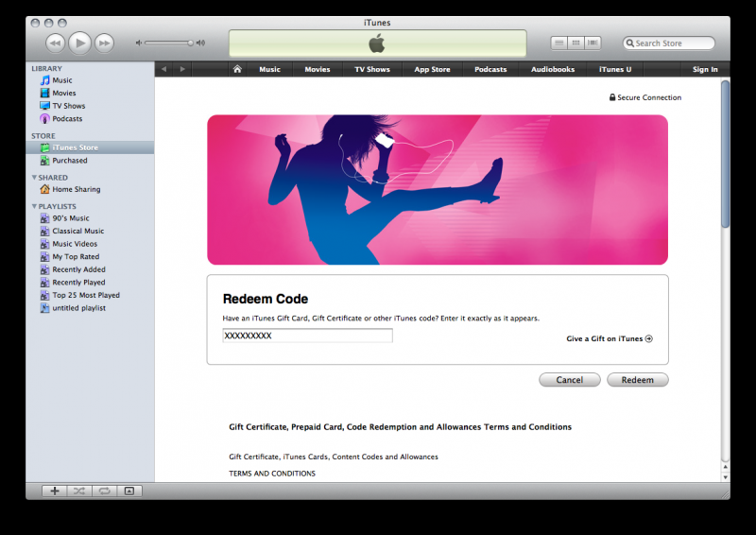Switch to list view in the toolbar
The image size is (756, 535).
click(559, 43)
